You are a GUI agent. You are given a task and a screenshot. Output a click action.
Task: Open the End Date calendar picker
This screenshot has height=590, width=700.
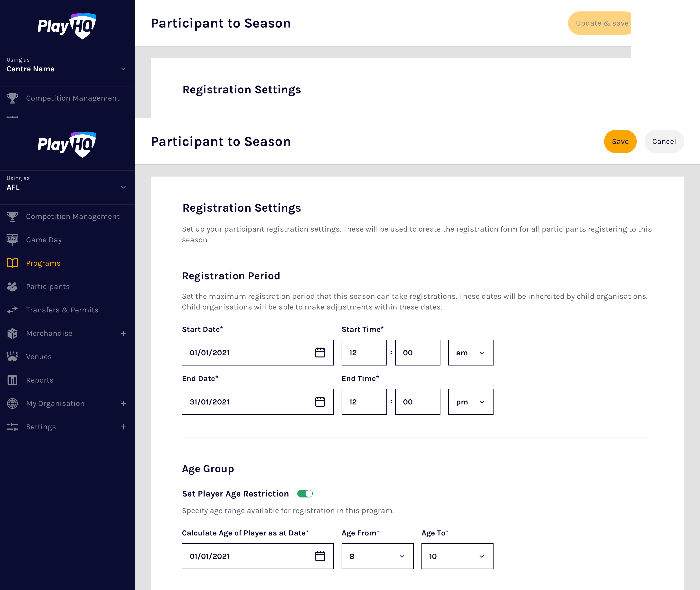pos(320,402)
